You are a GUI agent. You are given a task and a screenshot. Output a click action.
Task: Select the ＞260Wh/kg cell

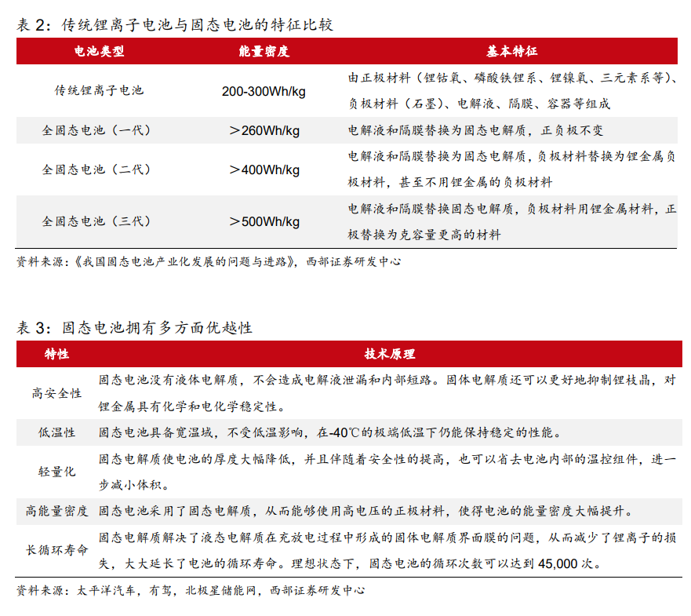coord(264,130)
